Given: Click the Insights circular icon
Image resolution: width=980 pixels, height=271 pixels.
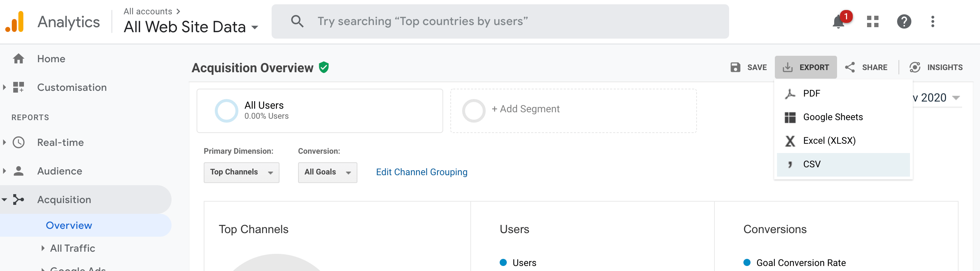Looking at the screenshot, I should tap(915, 67).
